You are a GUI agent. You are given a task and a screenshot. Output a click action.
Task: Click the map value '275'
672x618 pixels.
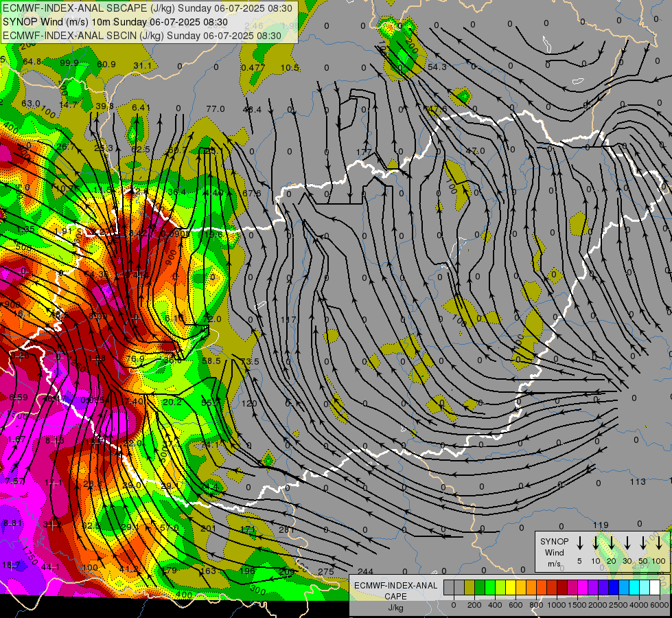(x=326, y=571)
